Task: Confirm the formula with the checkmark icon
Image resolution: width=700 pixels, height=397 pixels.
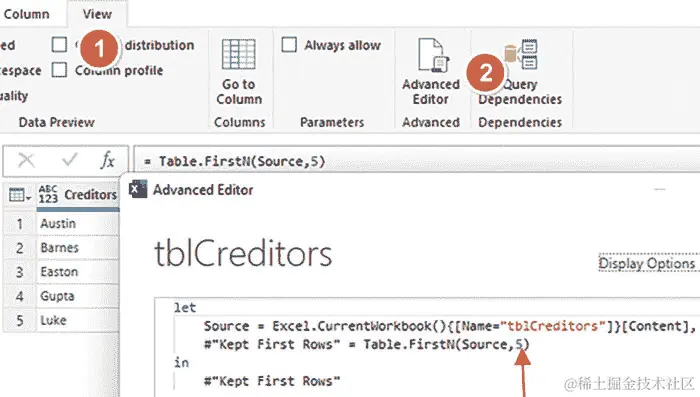Action: (69, 159)
